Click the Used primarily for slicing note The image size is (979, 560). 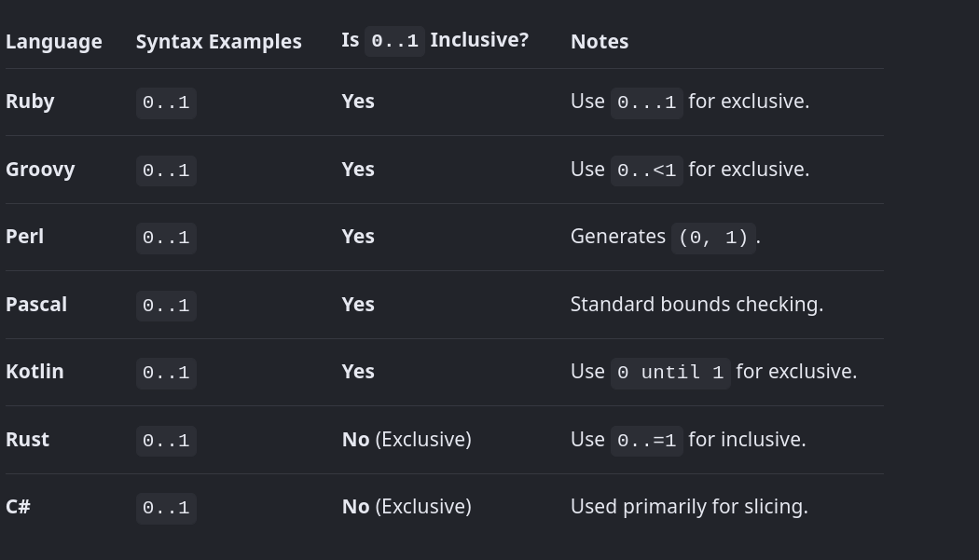click(x=689, y=506)
